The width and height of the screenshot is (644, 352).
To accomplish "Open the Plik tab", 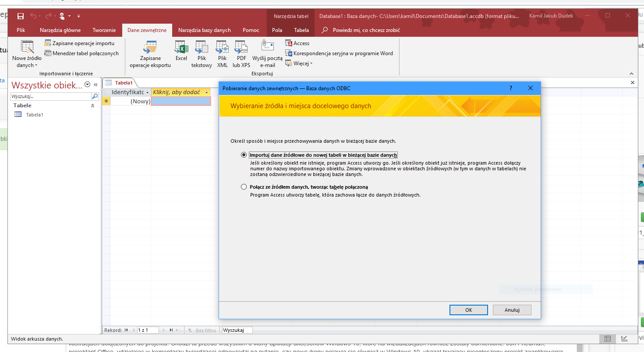I will (x=21, y=30).
